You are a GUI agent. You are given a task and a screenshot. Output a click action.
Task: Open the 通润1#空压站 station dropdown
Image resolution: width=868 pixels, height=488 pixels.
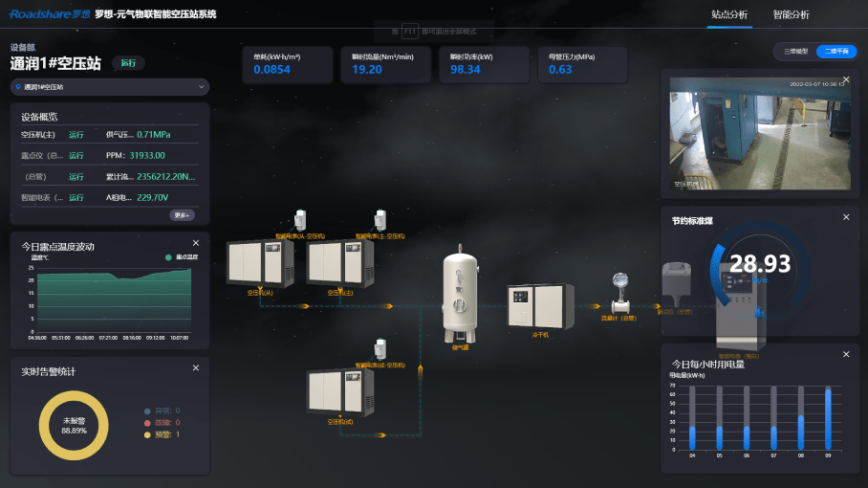point(109,87)
